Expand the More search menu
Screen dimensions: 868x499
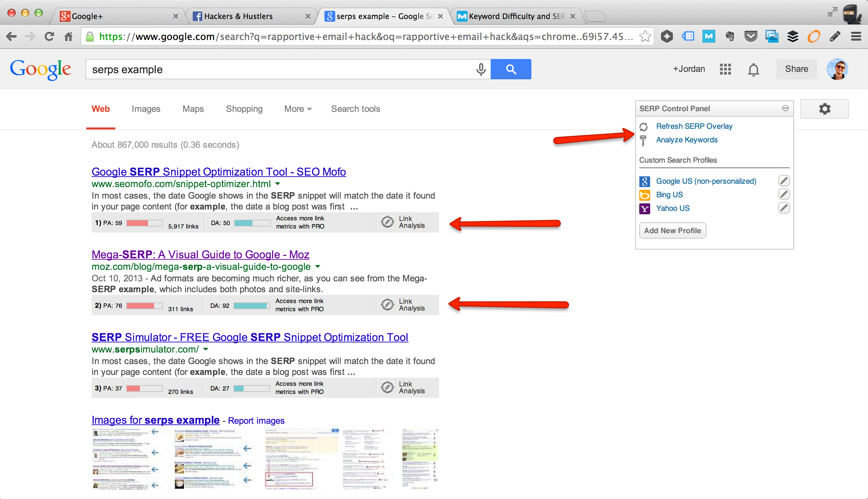(298, 109)
